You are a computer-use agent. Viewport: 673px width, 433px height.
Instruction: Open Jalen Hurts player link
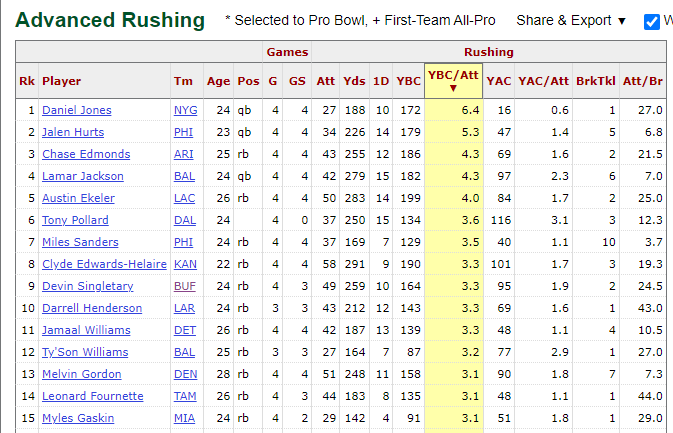pyautogui.click(x=72, y=132)
